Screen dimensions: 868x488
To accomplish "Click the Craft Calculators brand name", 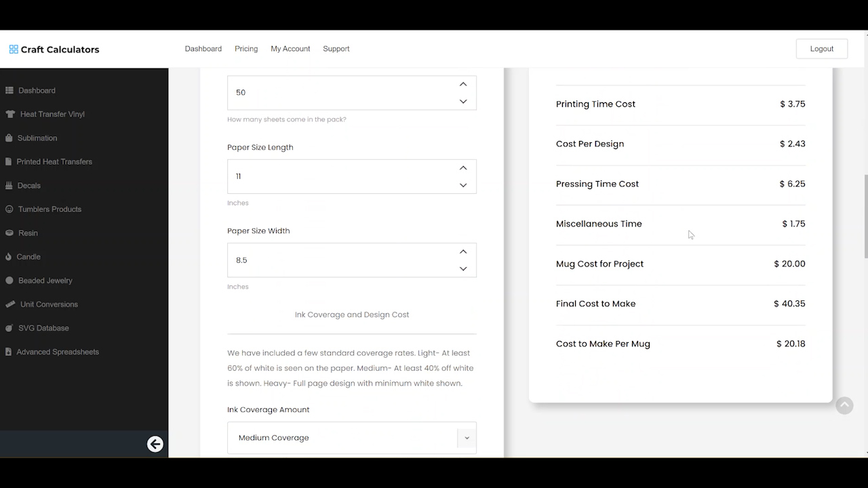I will (x=60, y=49).
